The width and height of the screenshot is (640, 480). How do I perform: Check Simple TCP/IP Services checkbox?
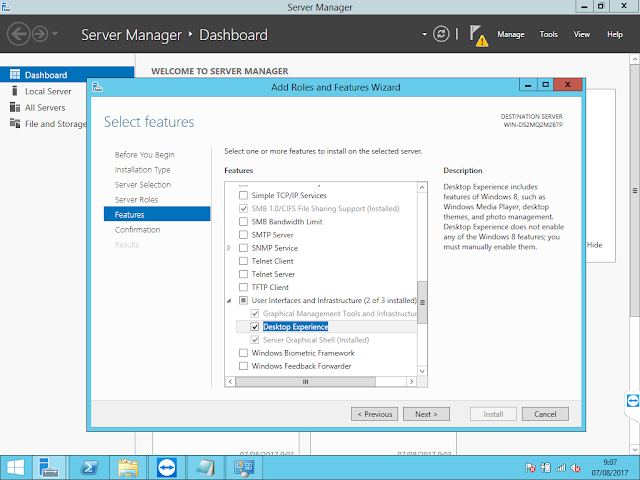[x=243, y=196]
